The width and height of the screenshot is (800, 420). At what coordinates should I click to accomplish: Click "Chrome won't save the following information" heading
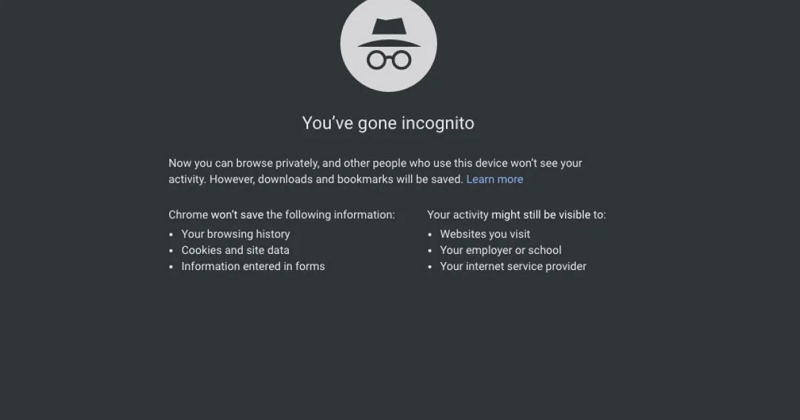pos(282,215)
